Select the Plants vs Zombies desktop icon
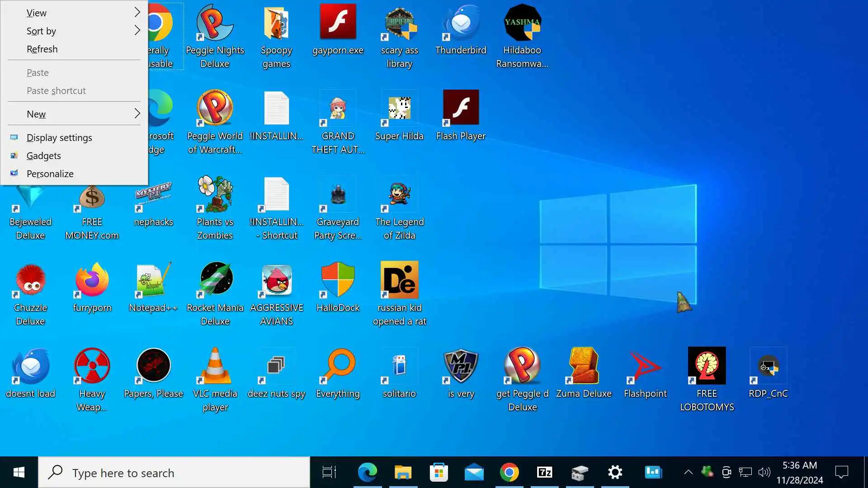Screen dimensions: 868x488 click(215, 194)
